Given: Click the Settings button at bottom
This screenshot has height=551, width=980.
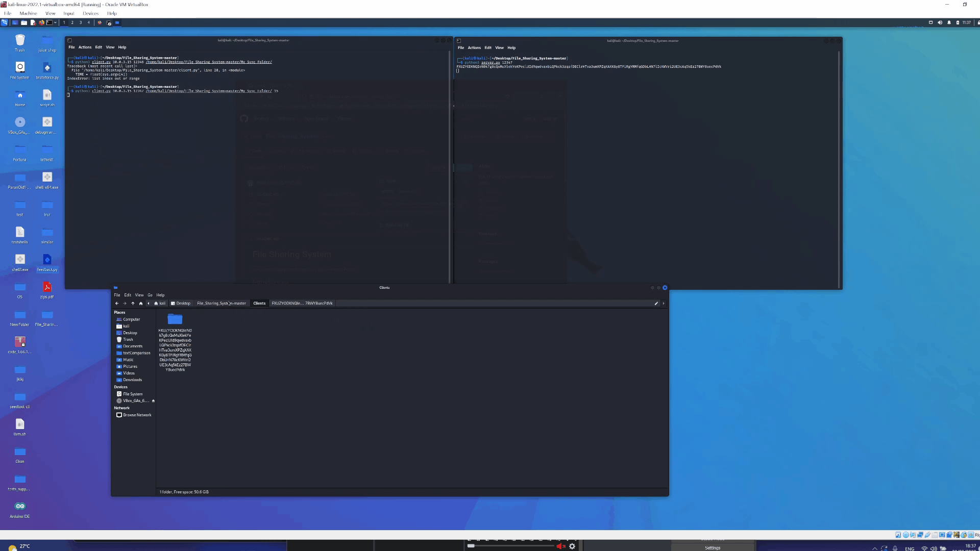Looking at the screenshot, I should point(713,547).
